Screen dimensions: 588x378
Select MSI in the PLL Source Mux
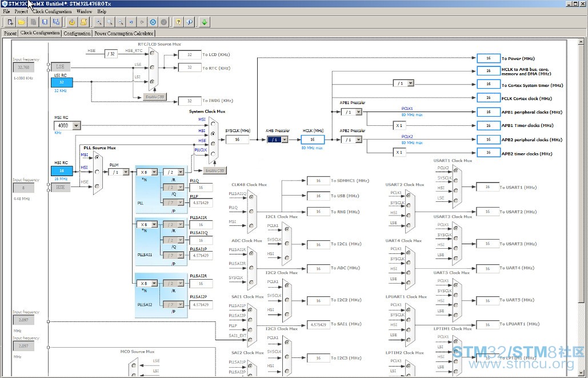97,157
